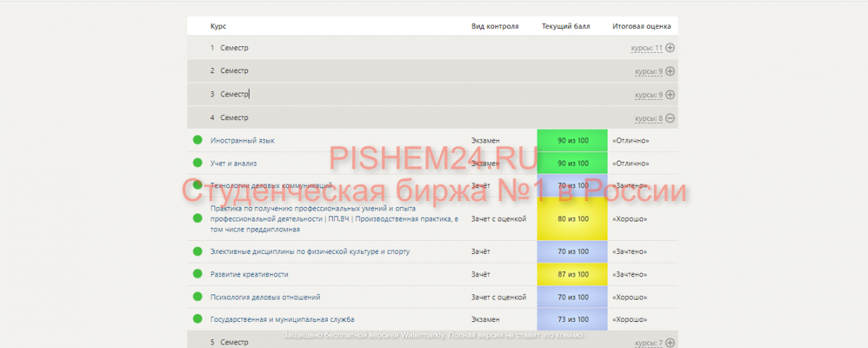
Task: Expand semester 3 with the plus icon
Action: coord(670,95)
